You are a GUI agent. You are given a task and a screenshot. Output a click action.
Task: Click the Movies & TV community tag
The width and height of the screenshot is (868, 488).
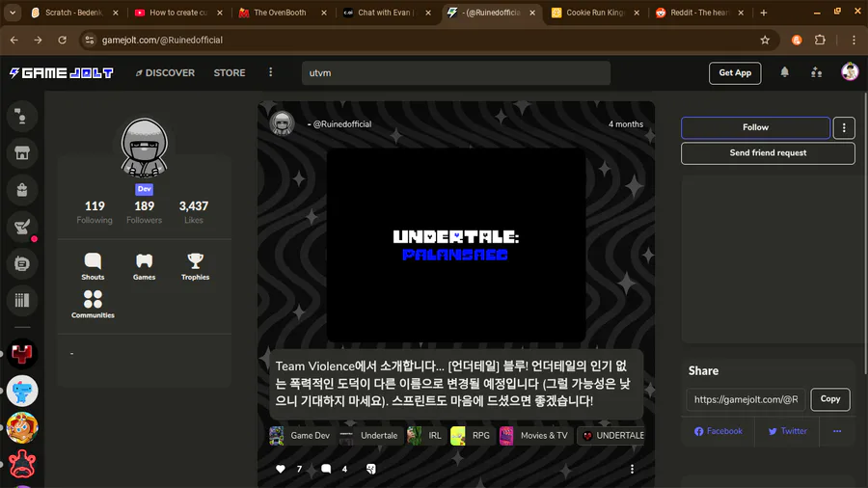coord(534,435)
